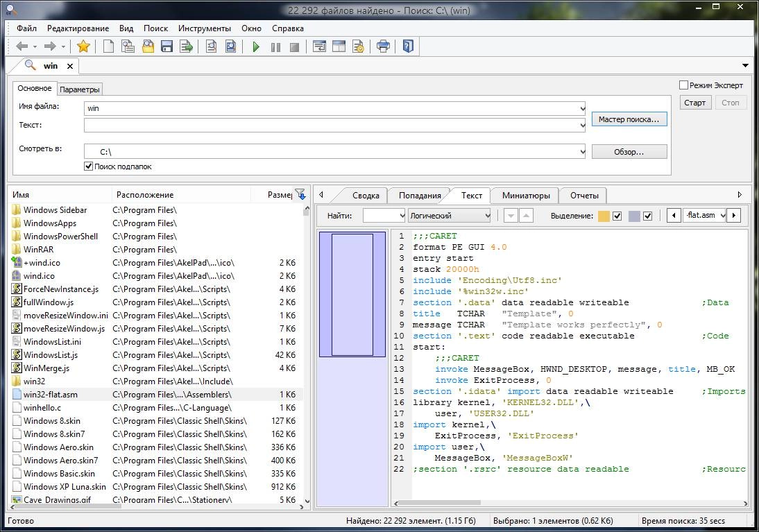Click the open folder with magnifier icon
The height and width of the screenshot is (532, 759).
coord(148,46)
